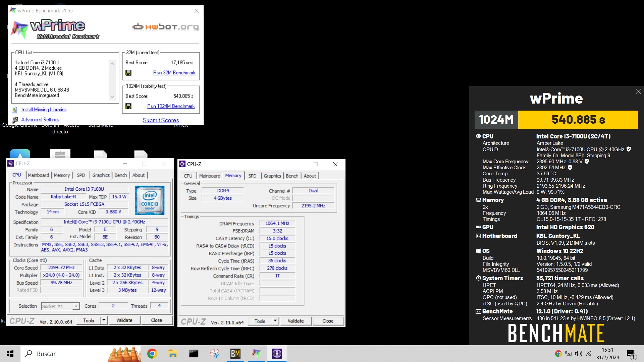Click the verified shield icon next to CPUID
This screenshot has width=644, height=362.
coord(629,149)
